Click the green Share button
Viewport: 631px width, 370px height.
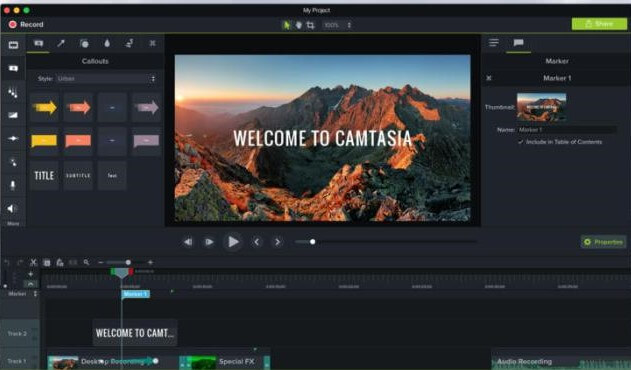tap(599, 24)
